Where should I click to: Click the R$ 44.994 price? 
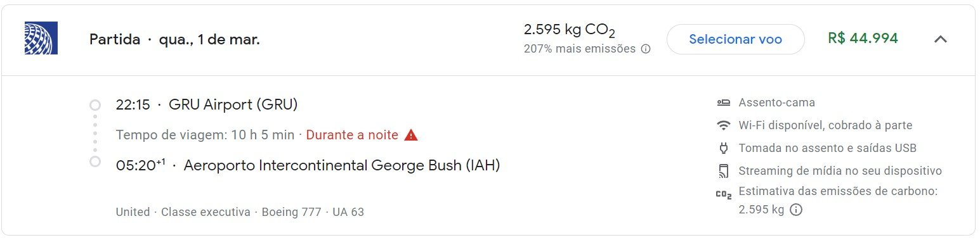[863, 39]
